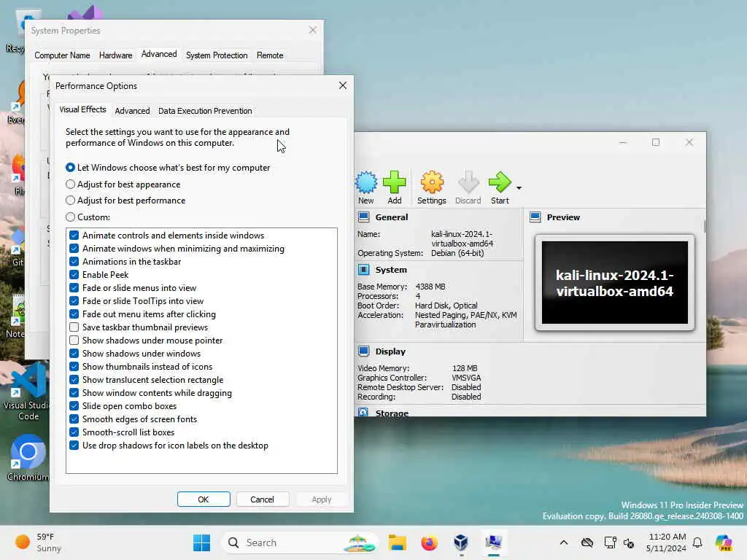Check Show shadows under mouse pointer

pyautogui.click(x=74, y=341)
